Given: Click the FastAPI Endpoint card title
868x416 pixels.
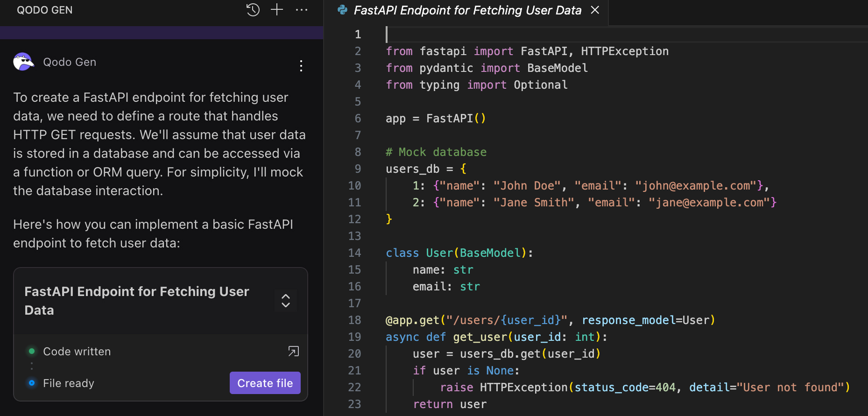Looking at the screenshot, I should [x=137, y=301].
